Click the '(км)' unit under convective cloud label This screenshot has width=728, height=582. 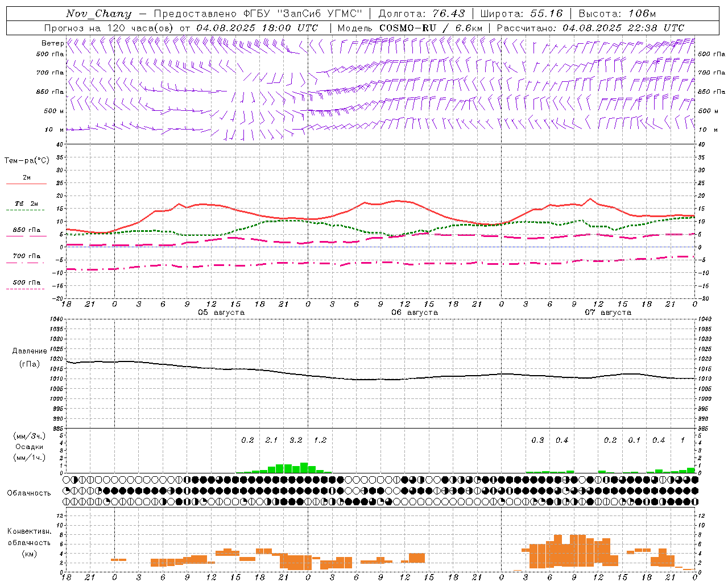pos(29,554)
